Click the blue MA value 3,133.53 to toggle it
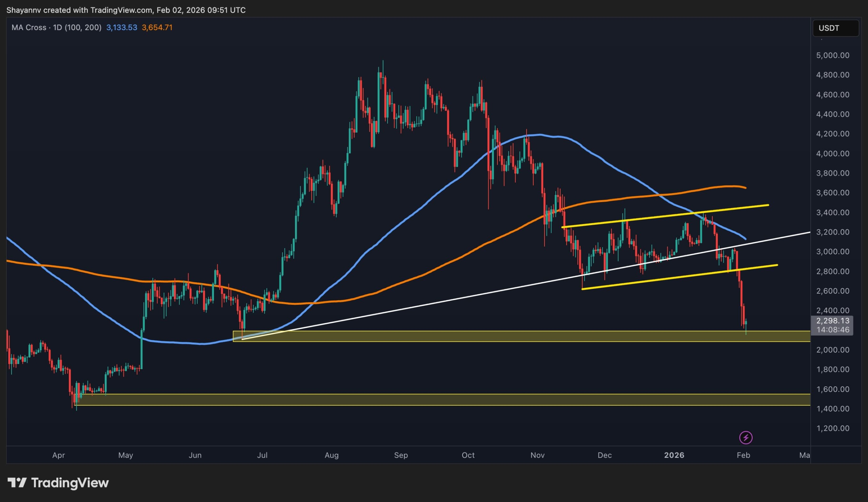The image size is (868, 502). [x=121, y=27]
